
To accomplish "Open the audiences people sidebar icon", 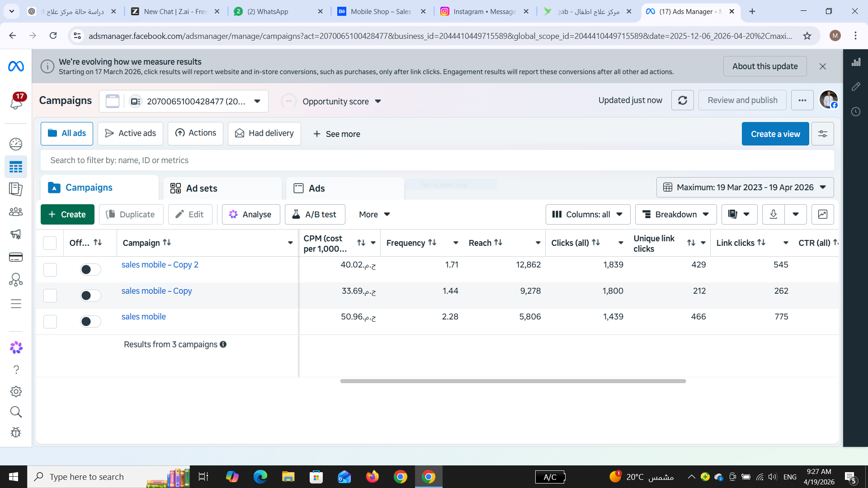I will 16,211.
